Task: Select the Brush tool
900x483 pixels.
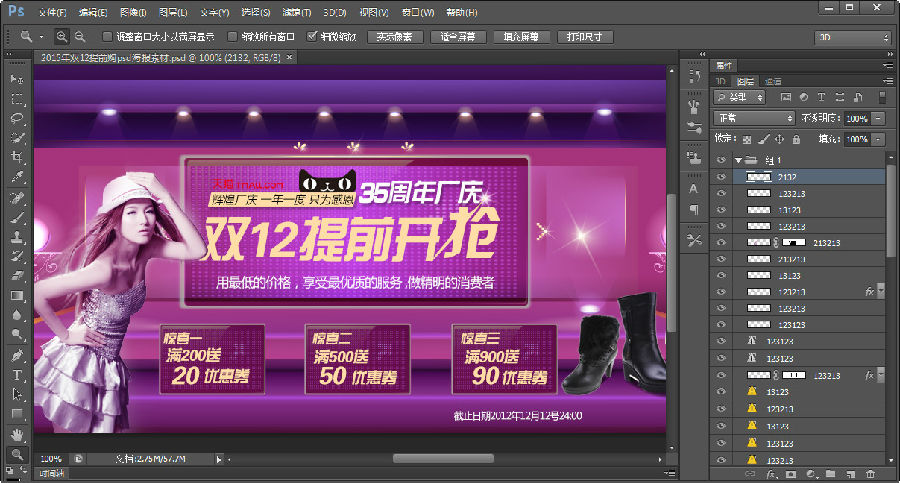Action: coord(17,218)
